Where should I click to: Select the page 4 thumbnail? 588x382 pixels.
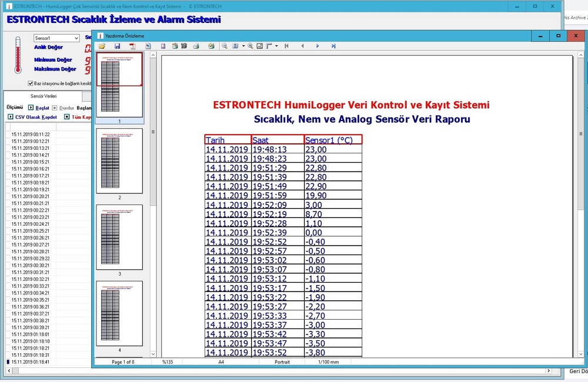click(x=119, y=313)
